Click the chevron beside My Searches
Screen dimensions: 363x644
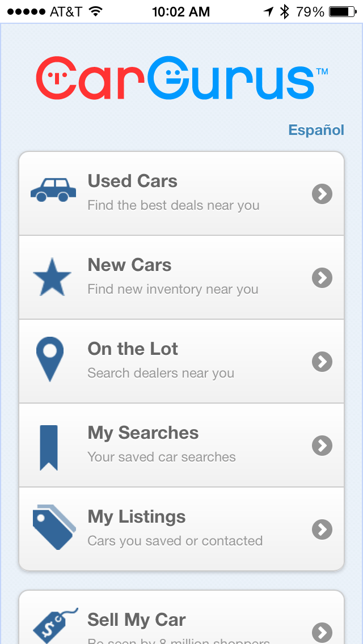(x=322, y=446)
